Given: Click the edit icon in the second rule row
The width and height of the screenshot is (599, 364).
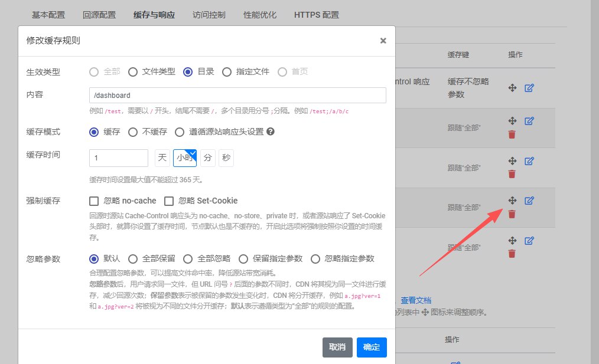Looking at the screenshot, I should coord(529,121).
